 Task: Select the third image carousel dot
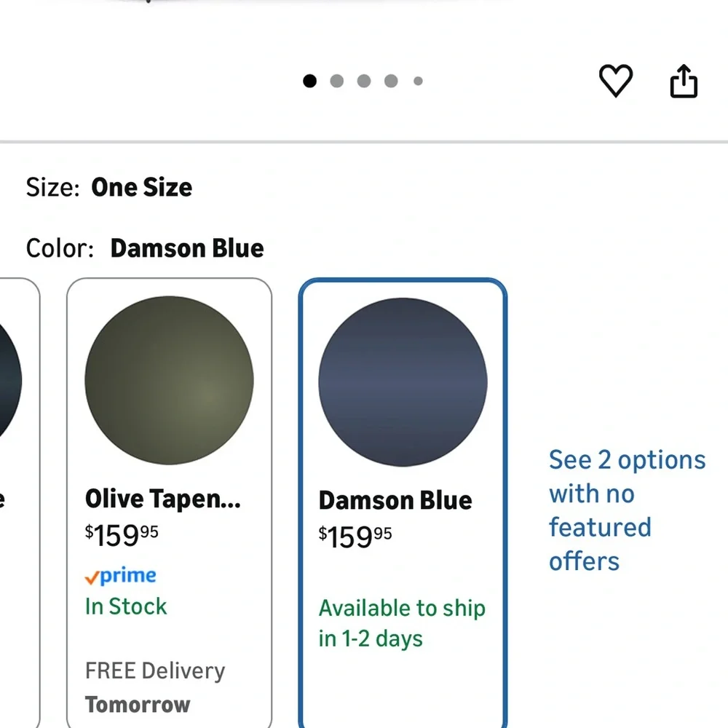click(x=364, y=81)
